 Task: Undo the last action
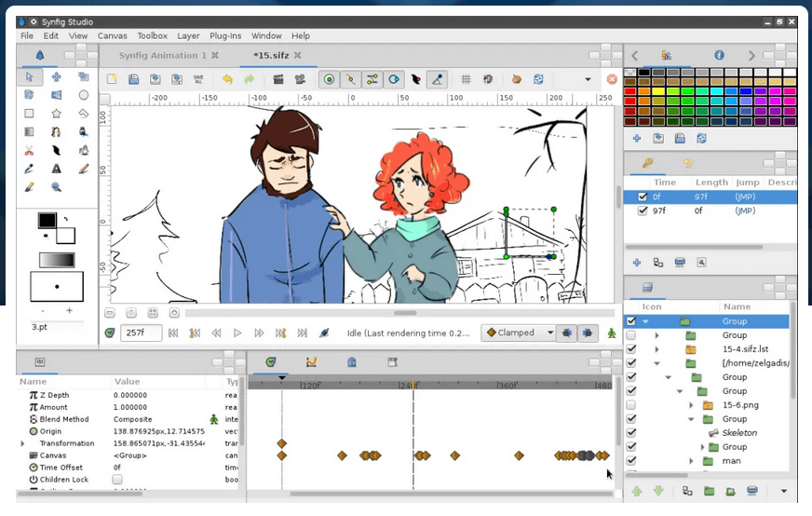(227, 79)
